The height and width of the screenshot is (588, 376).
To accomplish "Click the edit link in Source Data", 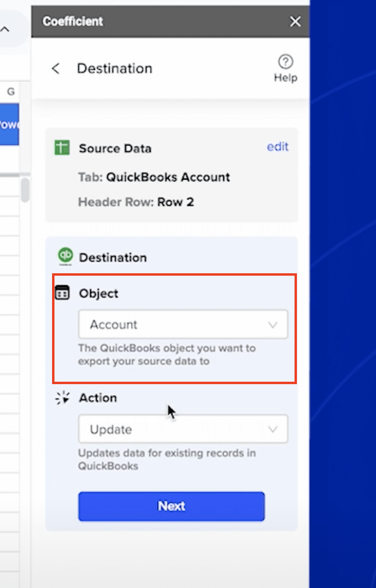I will pos(278,147).
